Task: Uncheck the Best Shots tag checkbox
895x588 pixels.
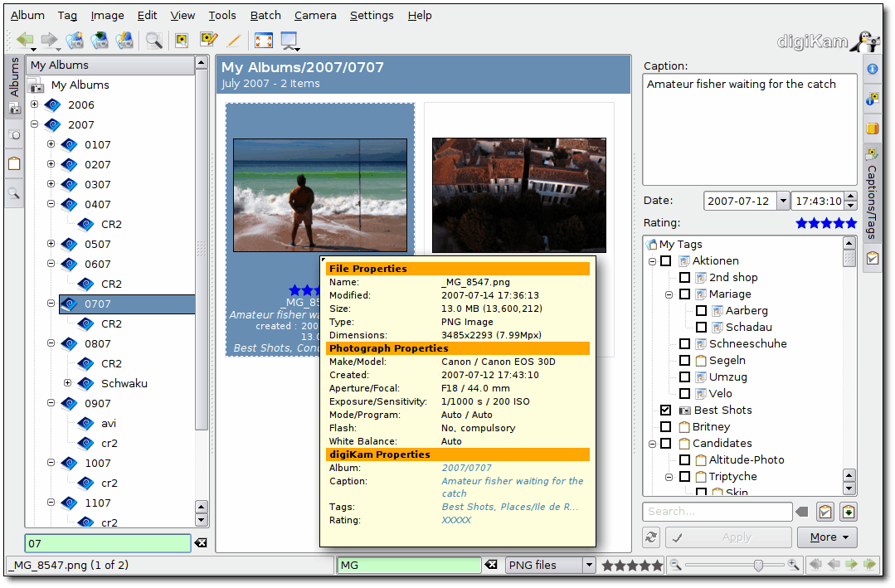Action: coord(665,410)
